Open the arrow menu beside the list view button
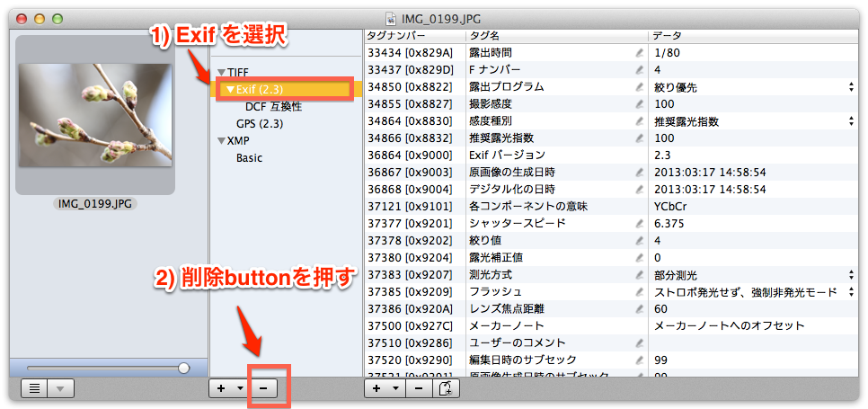868x409 pixels. 61,388
